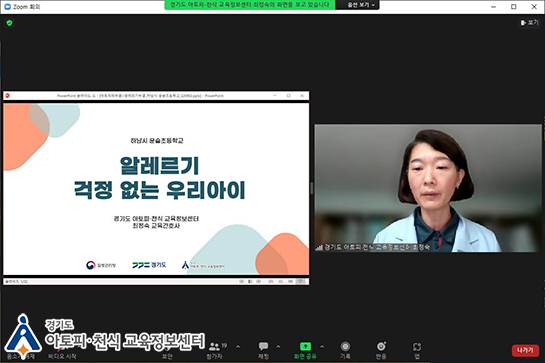Minimize the PowerPoint slideshow window
Screen dimensions: 545x363
[x=275, y=96]
